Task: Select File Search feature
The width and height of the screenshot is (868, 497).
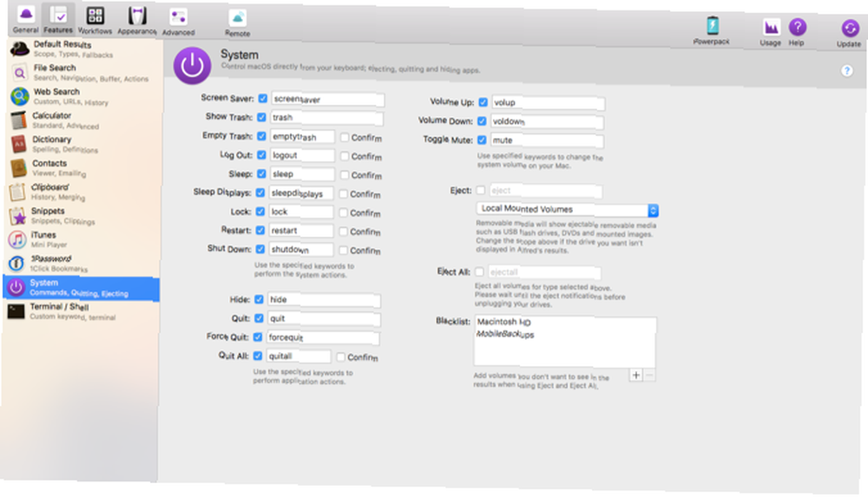Action: pos(83,73)
